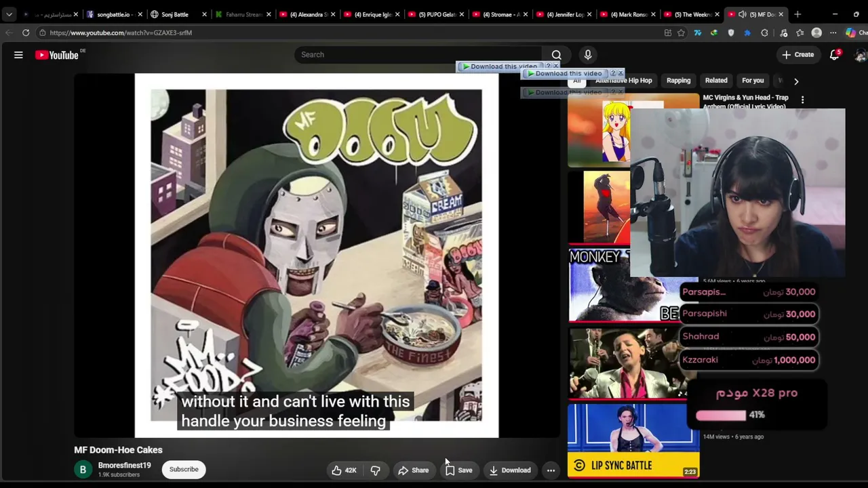The image size is (868, 488).
Task: Open the YouTube guide hamburger menu
Action: coord(18,55)
